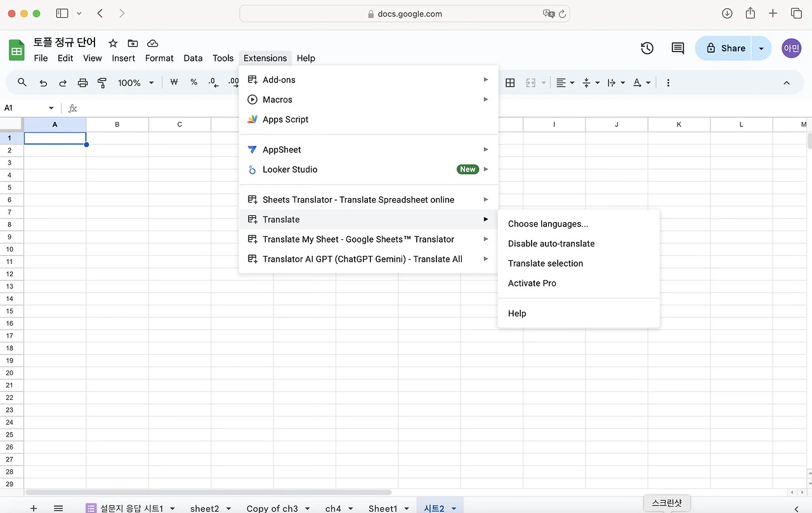Click the translate icon in address bar
This screenshot has width=812, height=513.
(x=548, y=14)
